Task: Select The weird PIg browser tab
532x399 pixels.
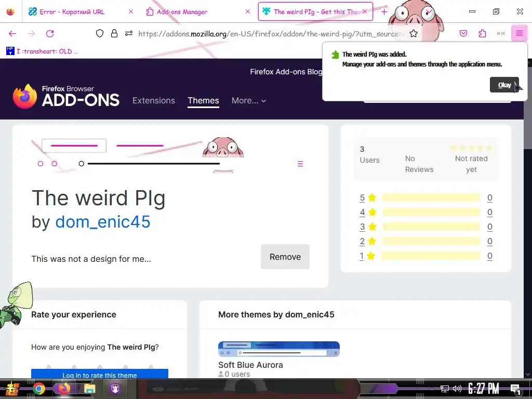Action: click(315, 11)
